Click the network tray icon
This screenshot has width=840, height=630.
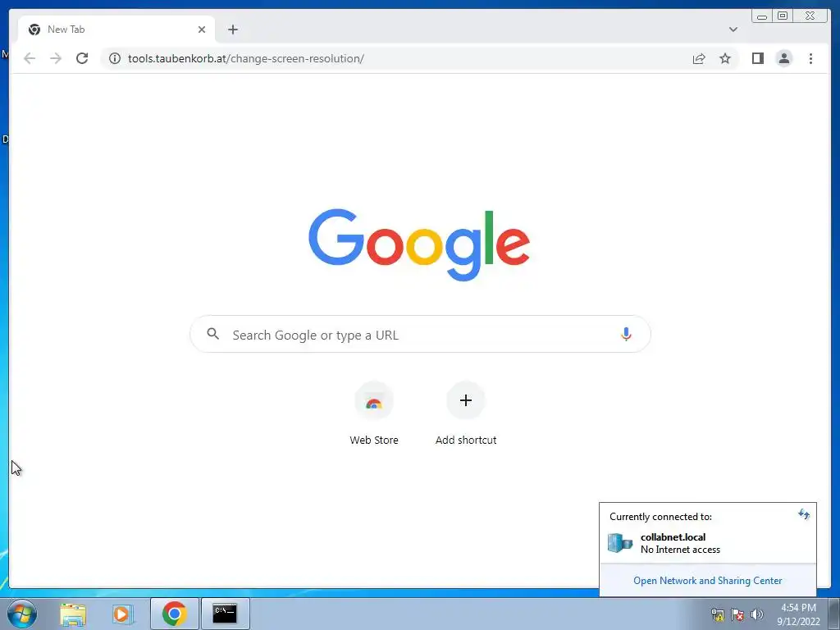(x=717, y=614)
